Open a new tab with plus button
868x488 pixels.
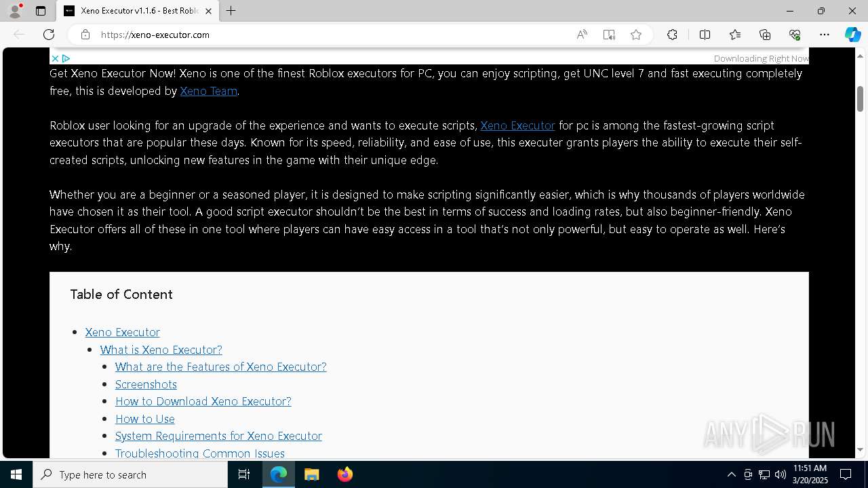tap(231, 11)
